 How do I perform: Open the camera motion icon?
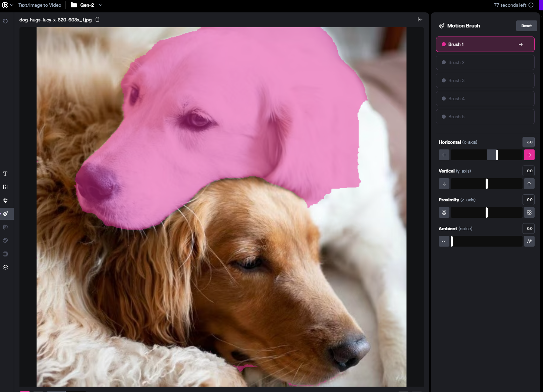tap(5, 200)
